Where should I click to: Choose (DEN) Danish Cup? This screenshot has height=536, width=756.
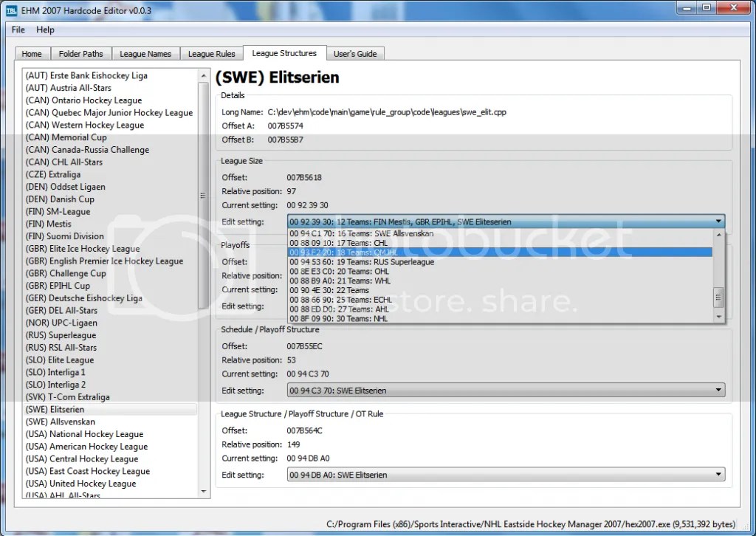(111, 199)
